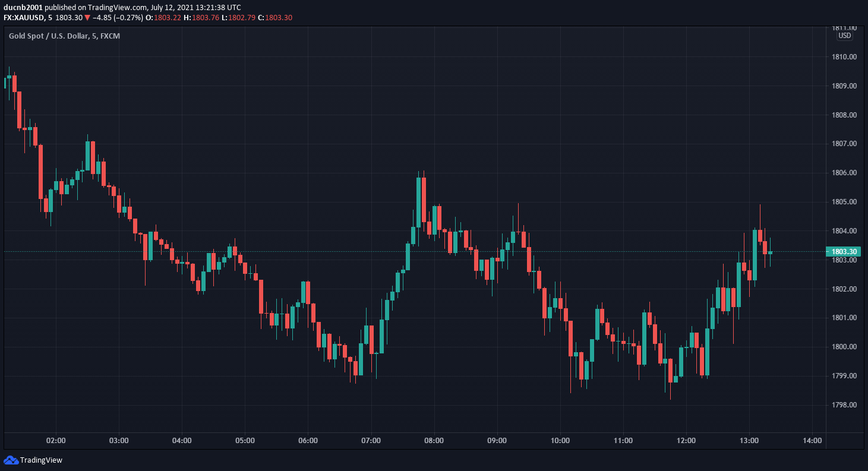Click the low value L:1802.79
This screenshot has height=471, width=868.
[x=238, y=18]
